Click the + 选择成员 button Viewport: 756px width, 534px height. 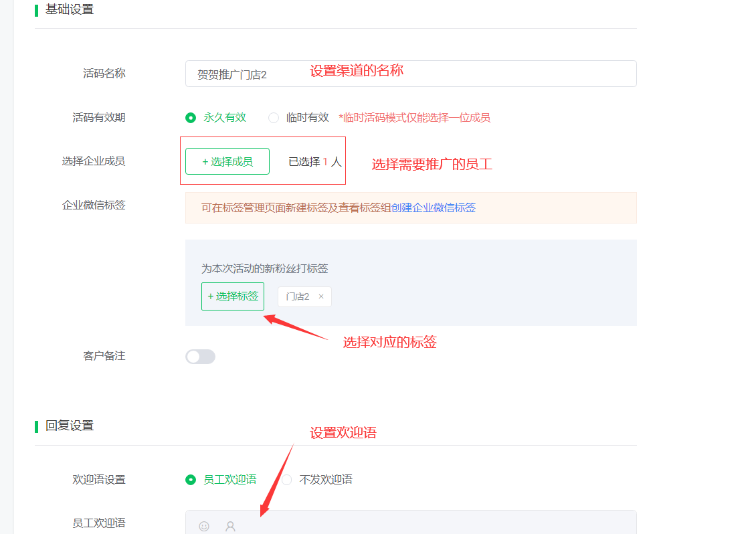coord(227,161)
